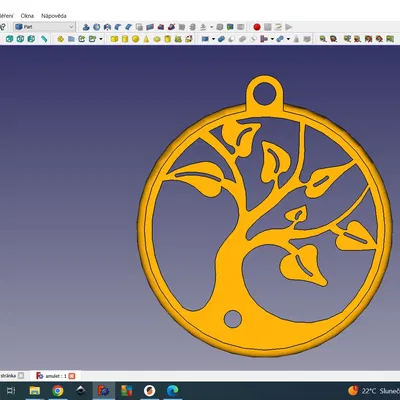
Task: Click the Split objects icon
Action: click(280, 39)
